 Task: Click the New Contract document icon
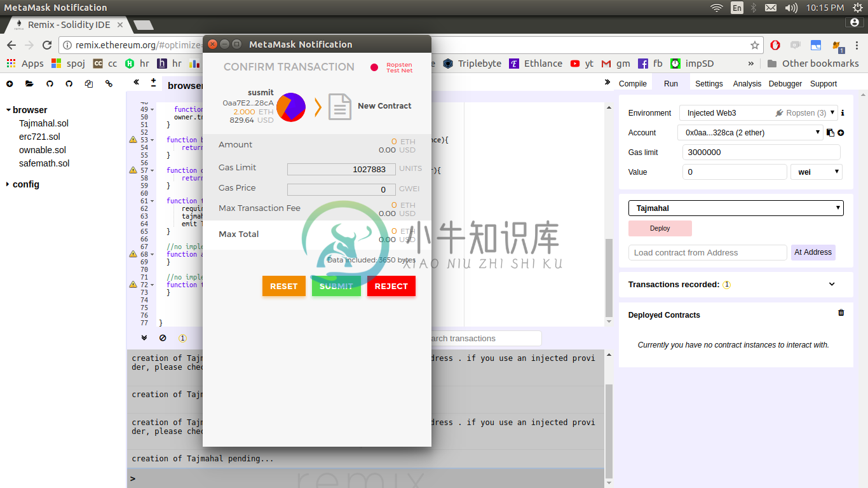tap(339, 107)
